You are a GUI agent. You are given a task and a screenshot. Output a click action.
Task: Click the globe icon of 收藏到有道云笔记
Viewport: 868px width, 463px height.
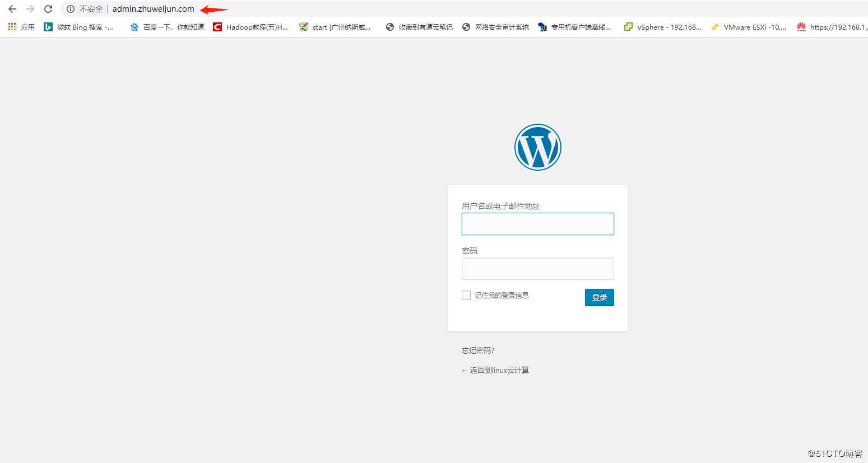tap(390, 27)
